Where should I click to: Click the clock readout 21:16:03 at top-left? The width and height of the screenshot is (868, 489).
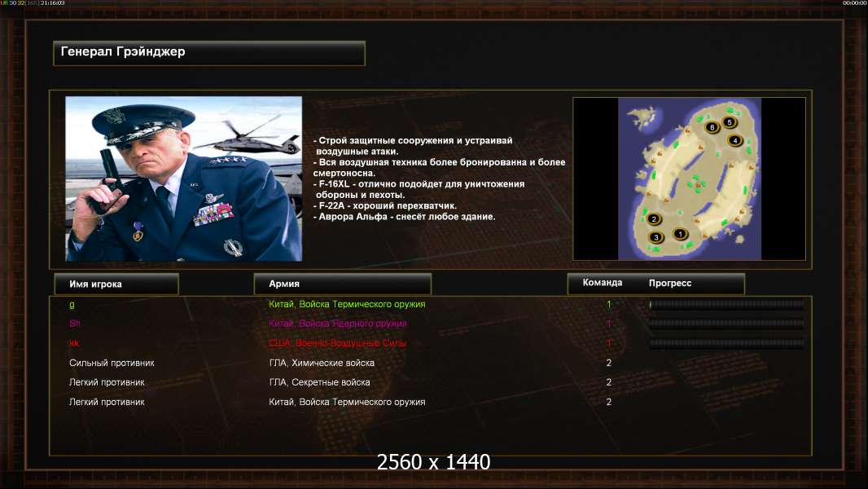point(53,3)
